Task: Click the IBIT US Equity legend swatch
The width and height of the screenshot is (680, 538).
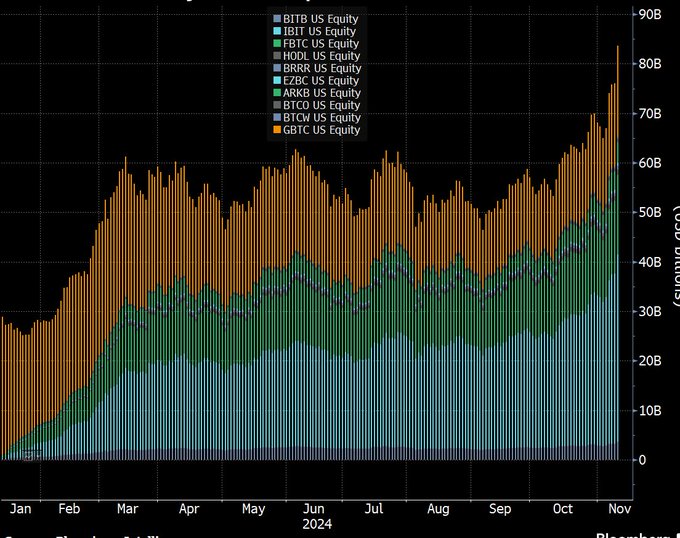Action: click(277, 31)
